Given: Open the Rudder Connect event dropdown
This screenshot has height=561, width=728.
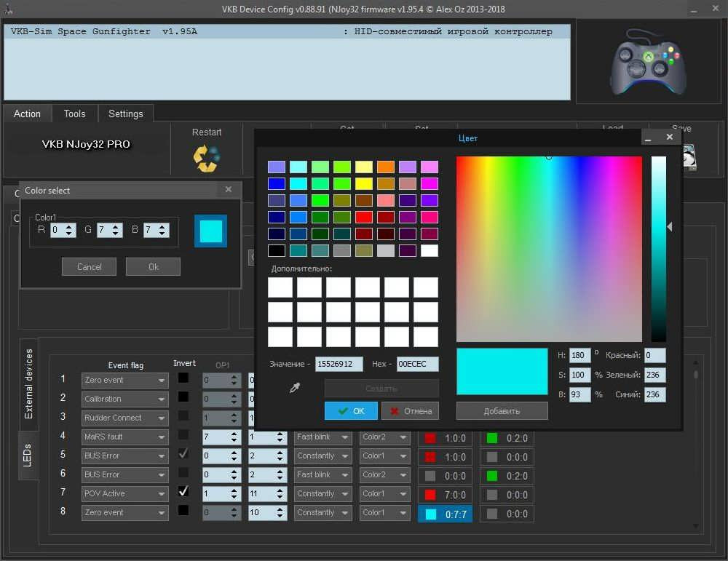Looking at the screenshot, I should (125, 418).
